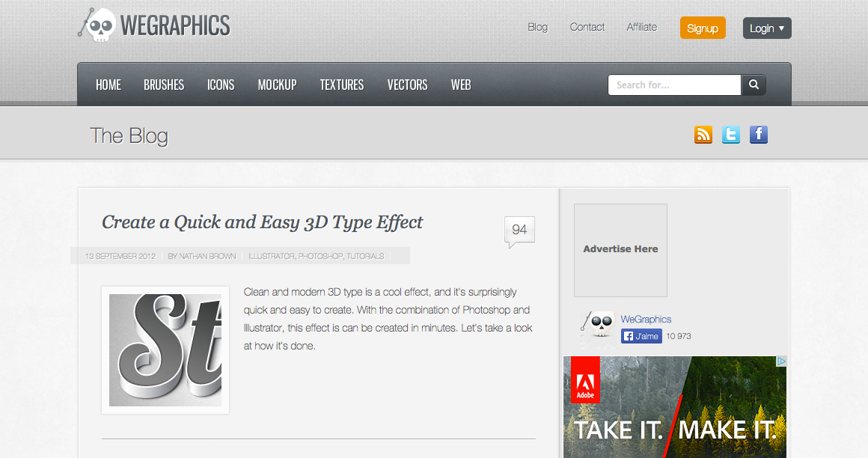This screenshot has width=868, height=458.
Task: Open the article 'Create a Quick and Easy 3D Type Effect'
Action: click(x=262, y=222)
